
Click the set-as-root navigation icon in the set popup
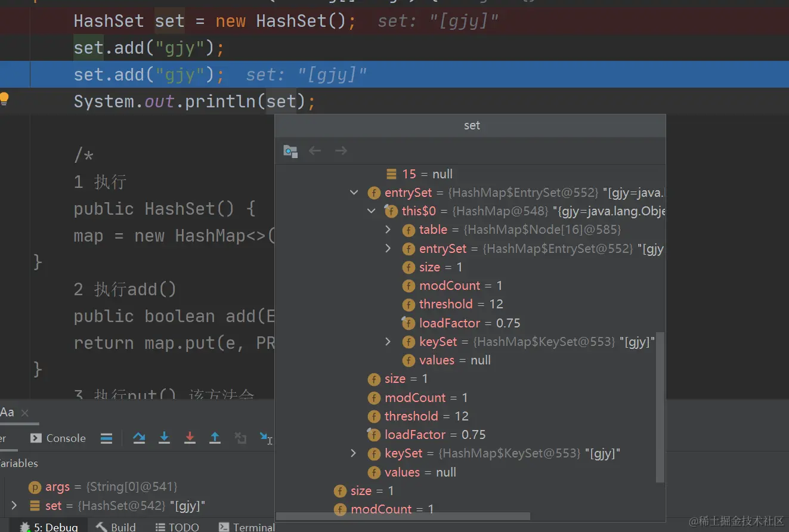point(290,151)
